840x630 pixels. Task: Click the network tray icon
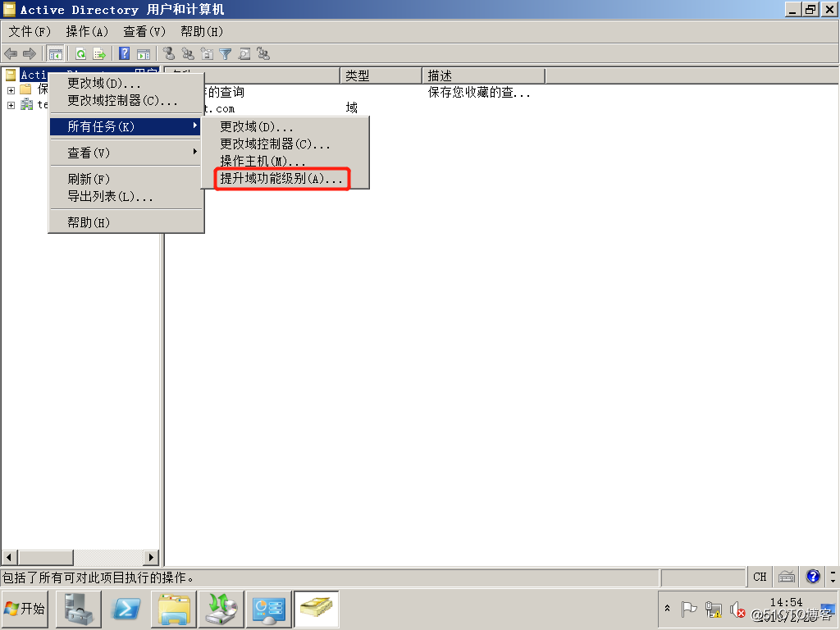coord(713,609)
